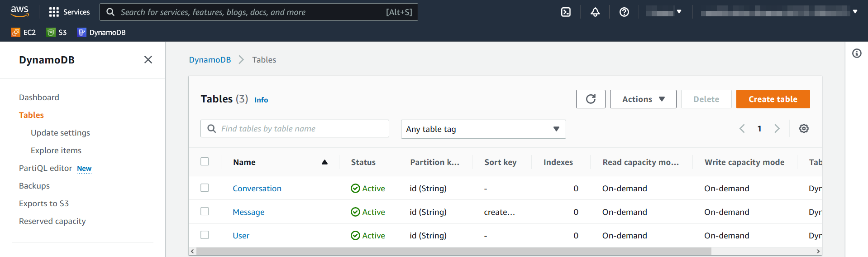Open Explore items in sidebar
The height and width of the screenshot is (257, 868).
pos(56,150)
